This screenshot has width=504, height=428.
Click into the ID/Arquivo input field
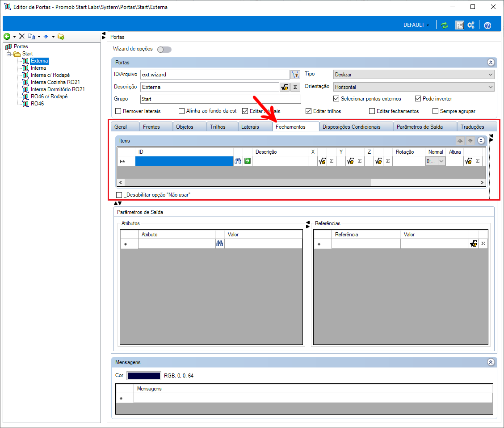coord(215,75)
